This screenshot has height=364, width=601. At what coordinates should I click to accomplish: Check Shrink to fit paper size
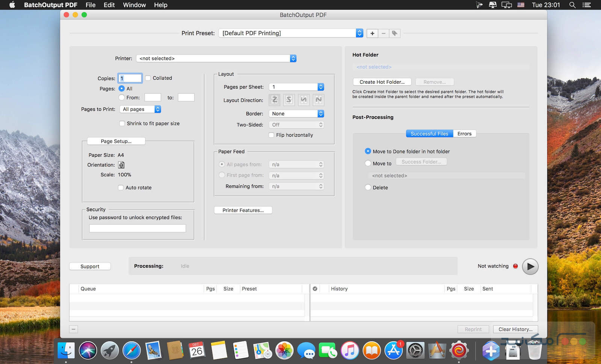[122, 123]
